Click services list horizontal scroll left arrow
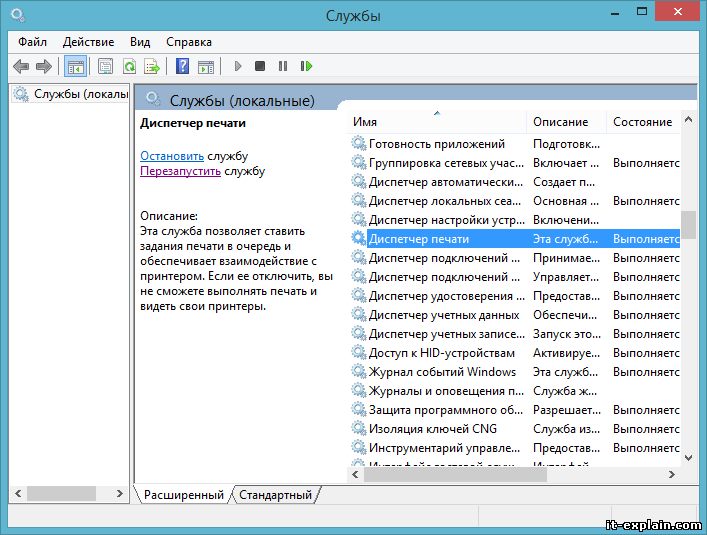 point(355,474)
